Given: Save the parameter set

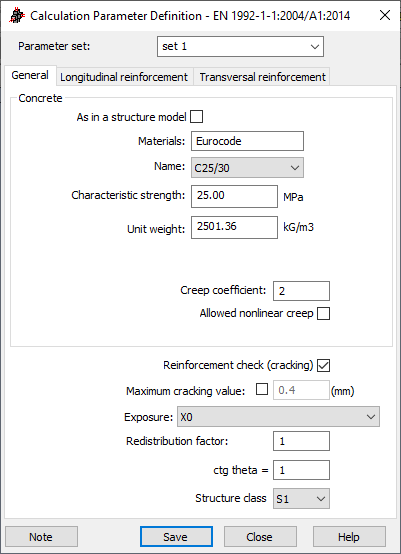Looking at the screenshot, I should 176,536.
